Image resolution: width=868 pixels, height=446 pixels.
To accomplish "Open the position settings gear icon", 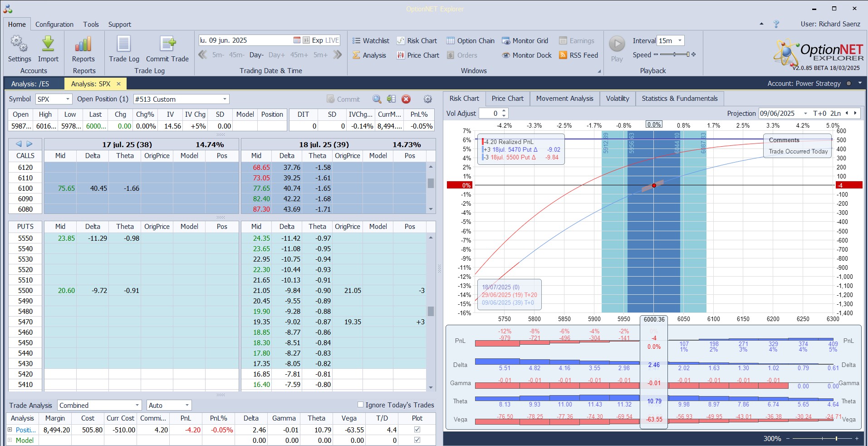I will (427, 99).
